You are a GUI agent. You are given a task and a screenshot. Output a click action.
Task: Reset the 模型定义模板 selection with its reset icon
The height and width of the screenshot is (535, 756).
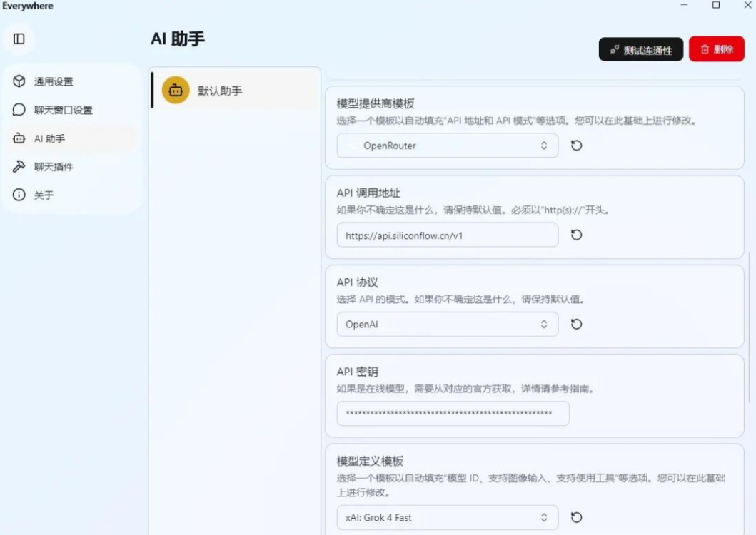tap(576, 517)
